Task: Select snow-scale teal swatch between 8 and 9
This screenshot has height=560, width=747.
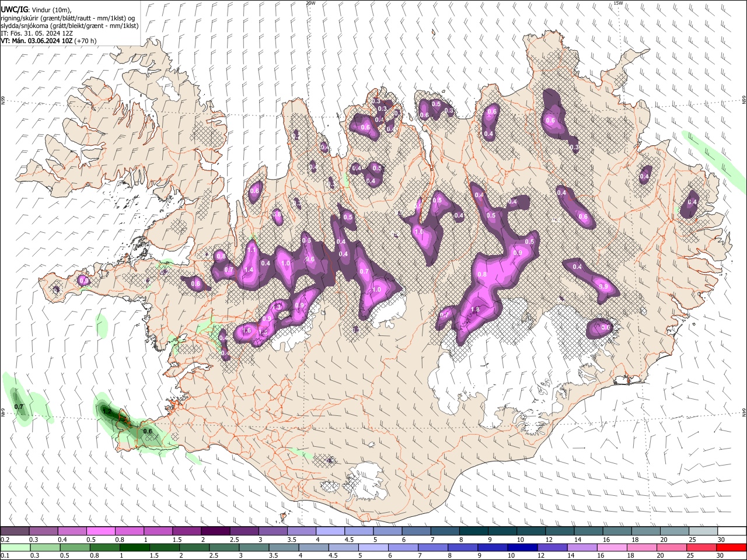Action: (x=473, y=531)
